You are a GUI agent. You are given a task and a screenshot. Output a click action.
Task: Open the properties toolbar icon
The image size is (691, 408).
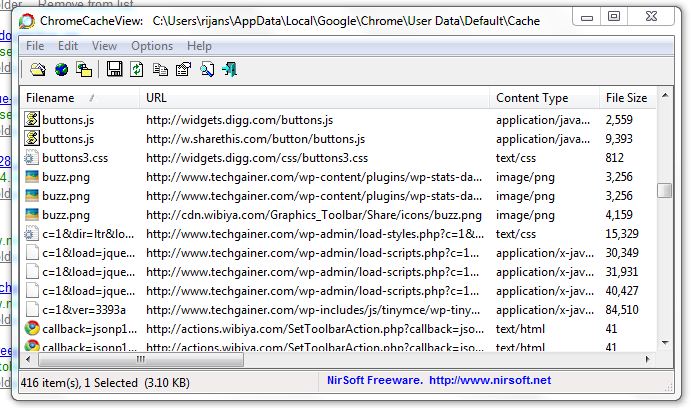(183, 69)
